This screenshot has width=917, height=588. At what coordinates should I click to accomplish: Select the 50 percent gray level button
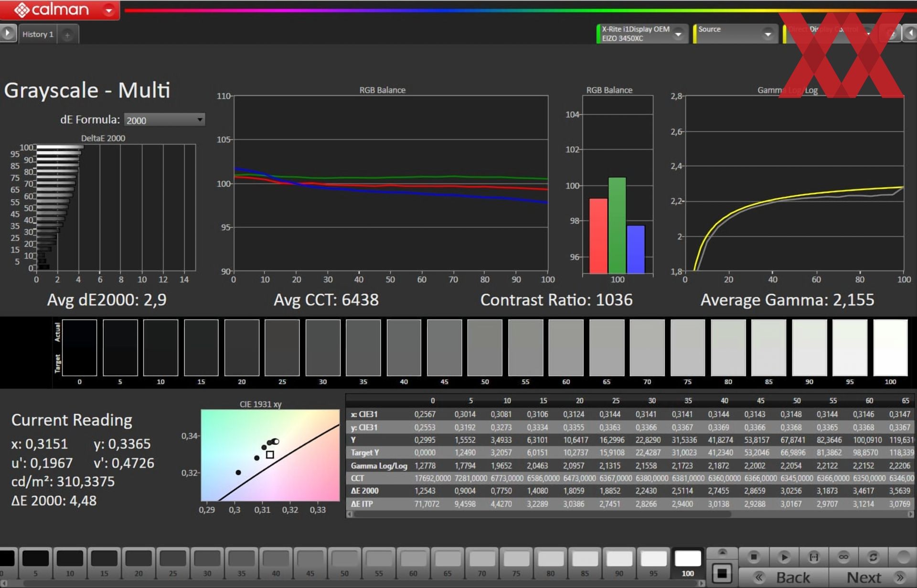345,564
